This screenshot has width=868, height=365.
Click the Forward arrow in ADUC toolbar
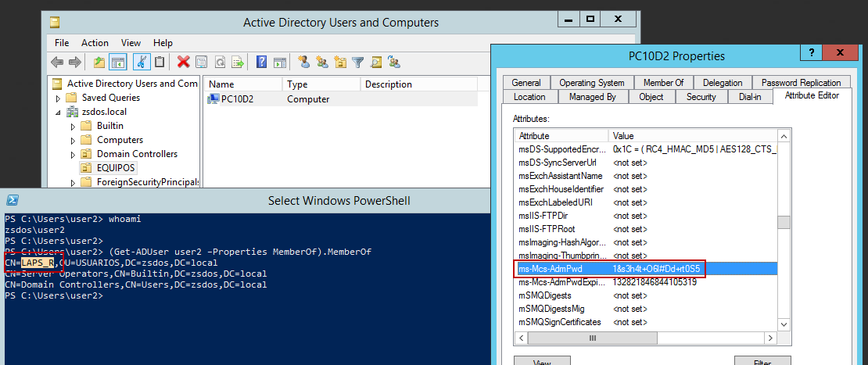[75, 62]
